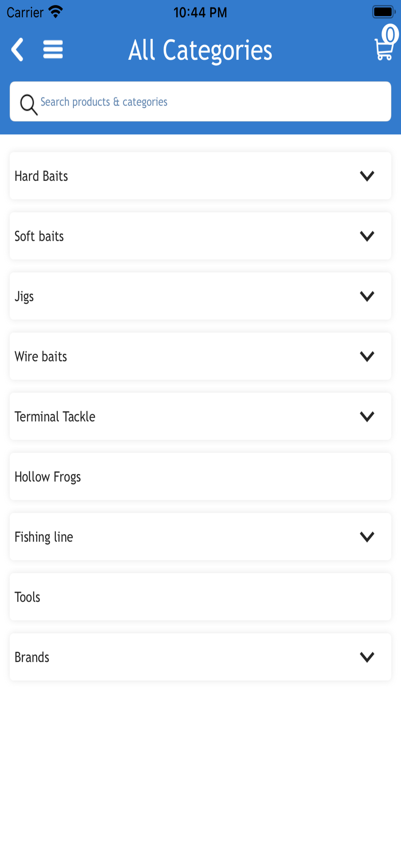Expand the Hard Baits chevron
Screen dimensions: 401x868
(x=367, y=176)
